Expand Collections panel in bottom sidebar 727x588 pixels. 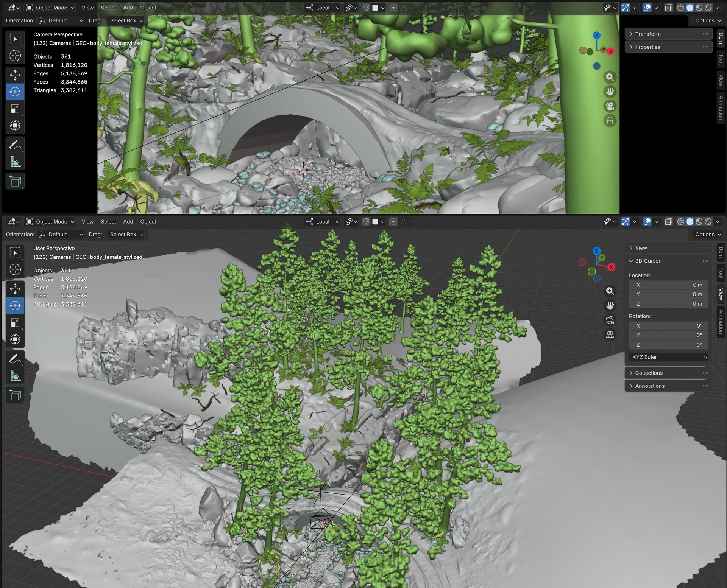tap(668, 373)
